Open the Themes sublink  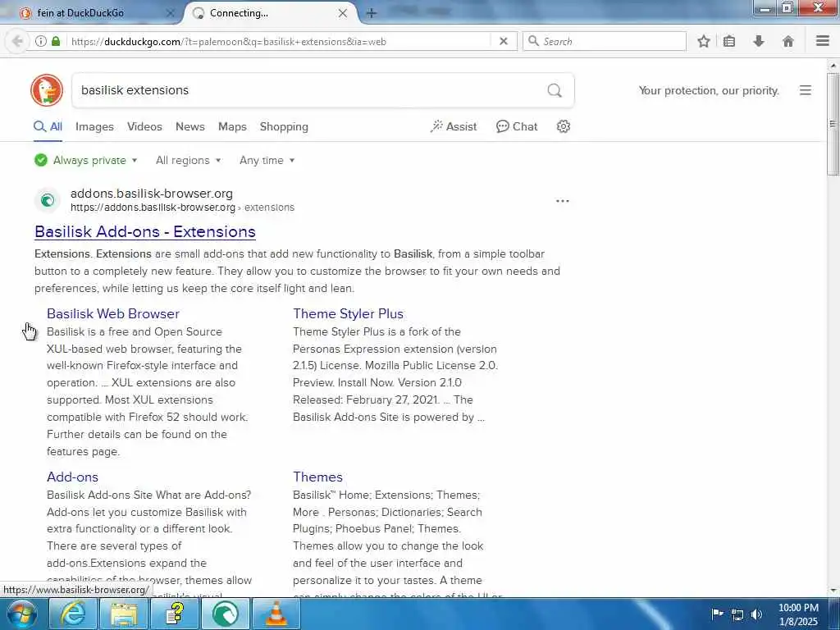click(317, 477)
